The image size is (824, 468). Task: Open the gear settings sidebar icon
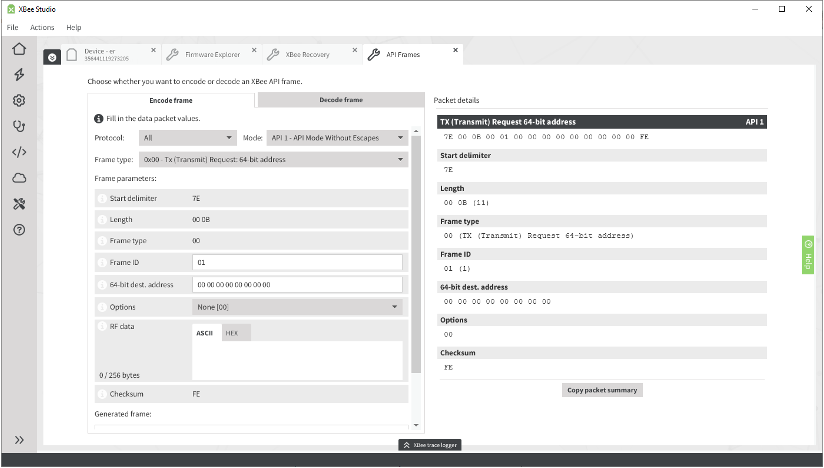(19, 100)
